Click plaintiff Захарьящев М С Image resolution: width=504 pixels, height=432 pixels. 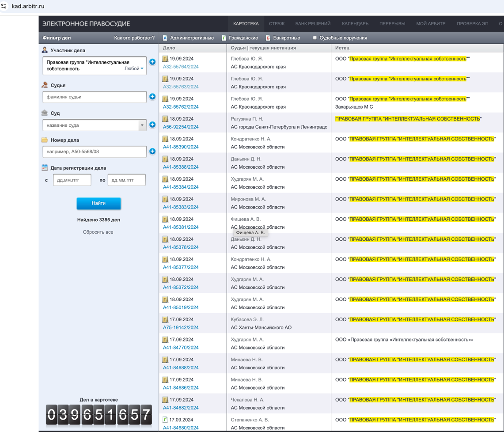(x=354, y=107)
